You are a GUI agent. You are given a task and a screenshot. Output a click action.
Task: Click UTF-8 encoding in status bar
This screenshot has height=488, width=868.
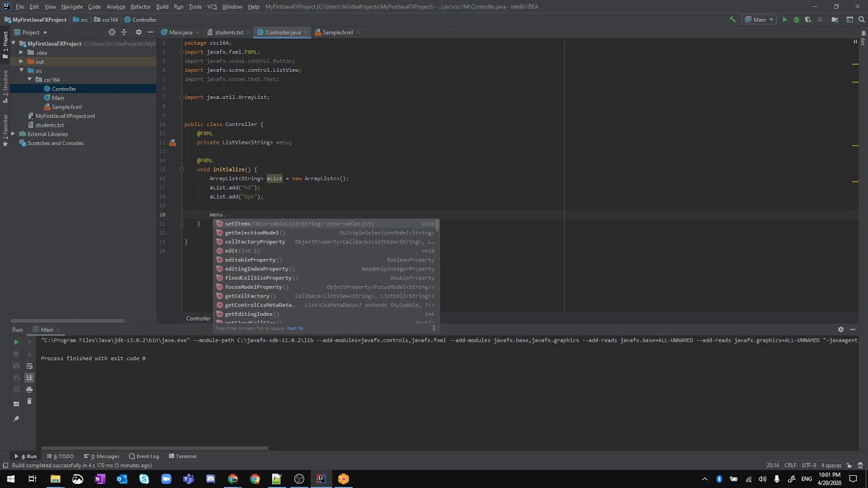[x=809, y=466]
